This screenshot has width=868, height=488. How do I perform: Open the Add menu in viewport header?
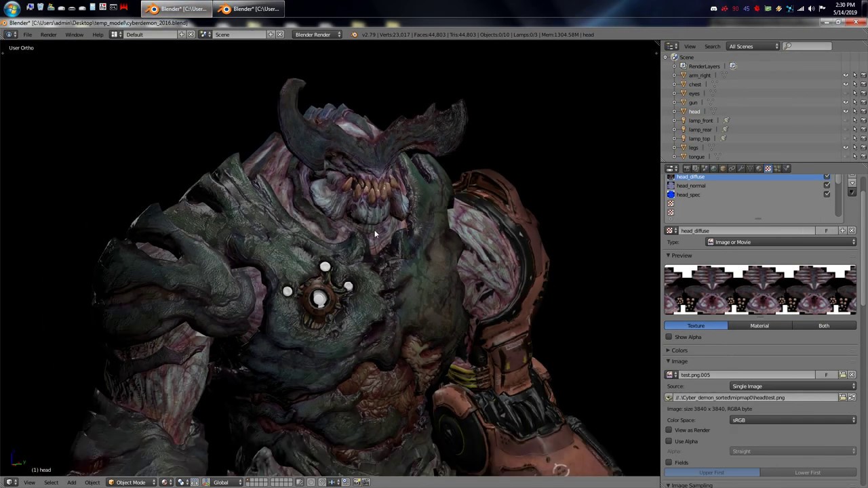pyautogui.click(x=71, y=483)
